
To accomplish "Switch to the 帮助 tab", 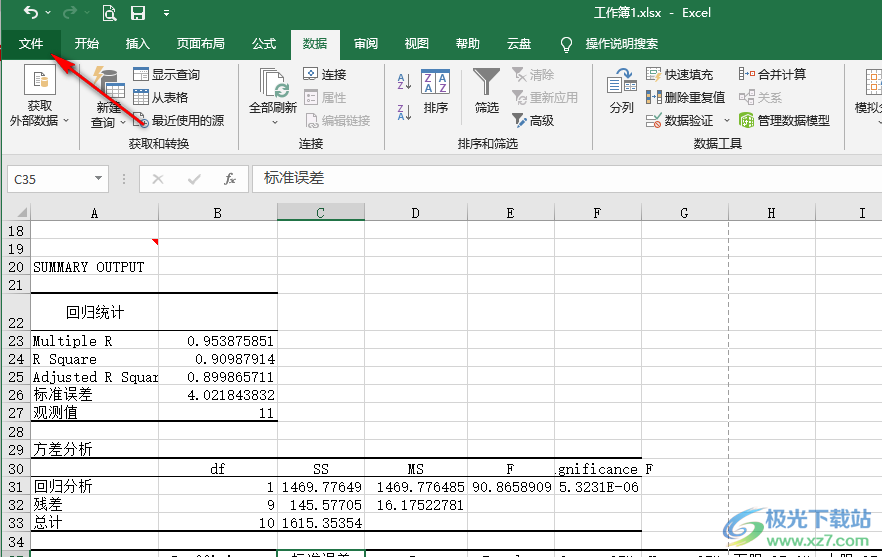I will pos(467,44).
